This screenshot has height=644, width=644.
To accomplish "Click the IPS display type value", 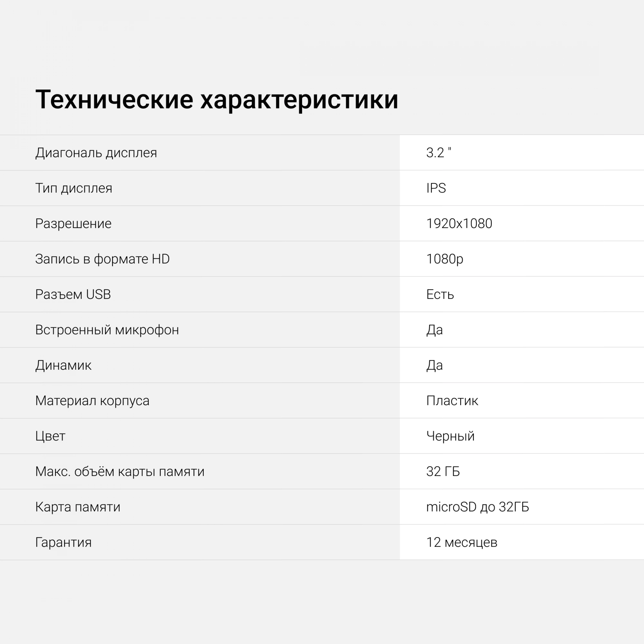I will [436, 188].
